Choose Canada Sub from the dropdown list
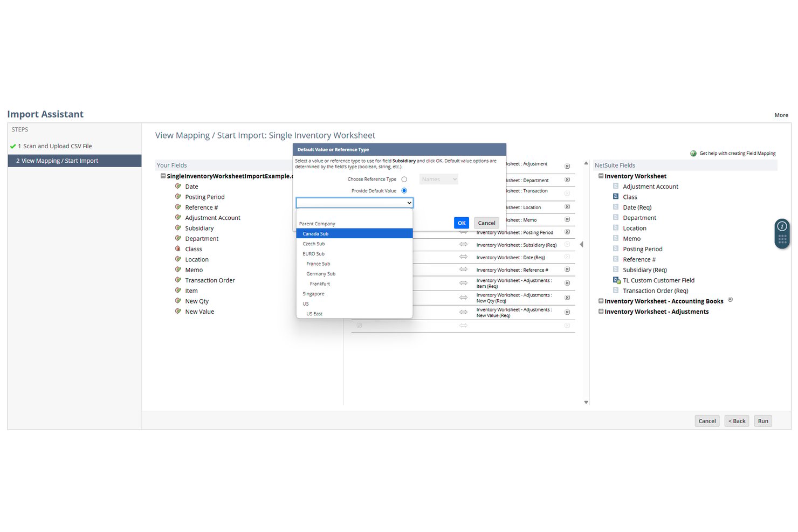 355,234
